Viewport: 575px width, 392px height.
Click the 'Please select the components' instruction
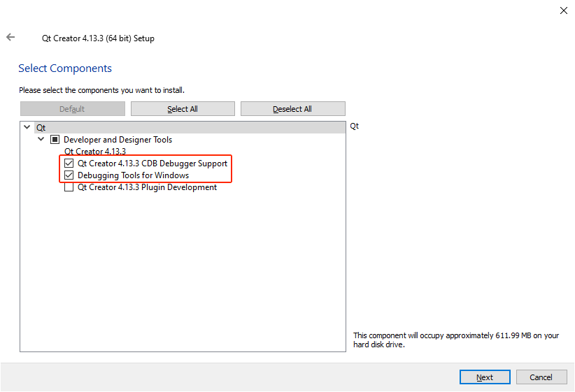101,90
